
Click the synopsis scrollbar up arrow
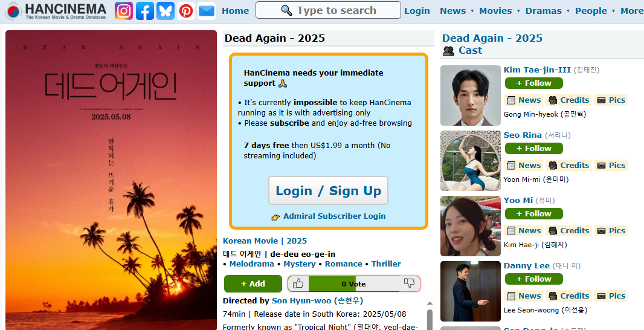tap(430, 303)
